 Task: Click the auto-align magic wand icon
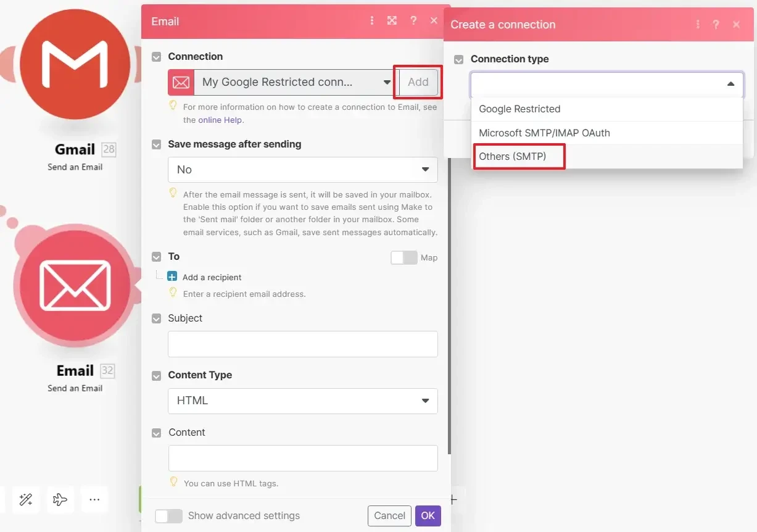[26, 499]
